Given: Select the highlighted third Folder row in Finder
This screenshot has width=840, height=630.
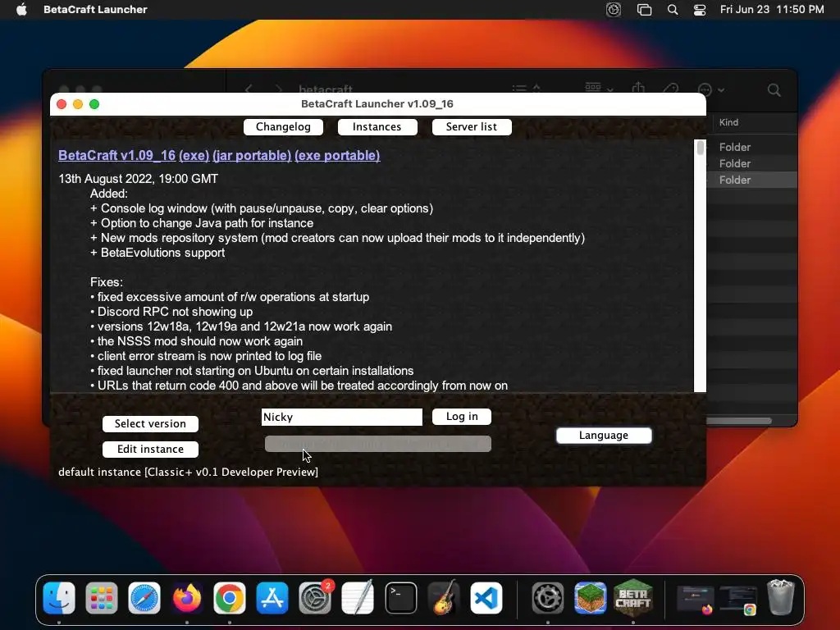Looking at the screenshot, I should tap(752, 180).
